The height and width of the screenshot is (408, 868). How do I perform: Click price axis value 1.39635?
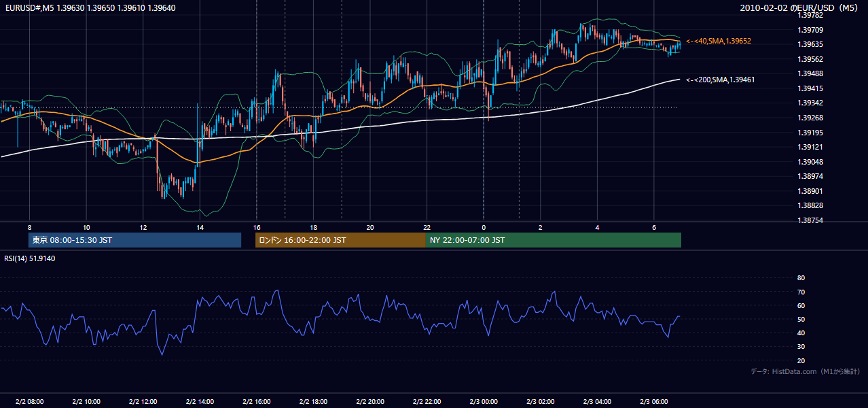click(x=810, y=44)
